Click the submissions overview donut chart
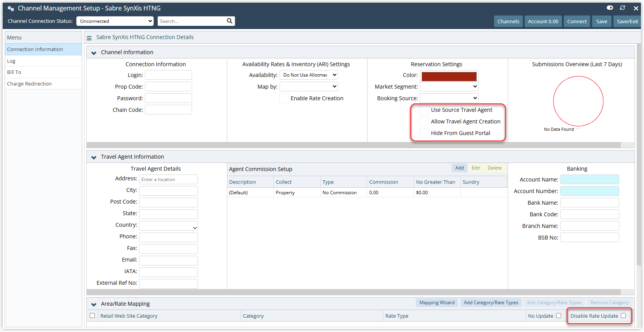 click(578, 101)
